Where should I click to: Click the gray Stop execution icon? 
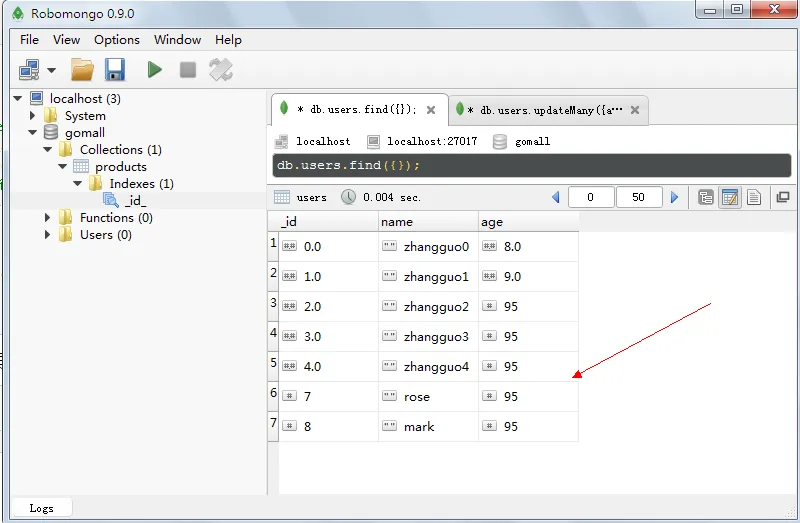(x=188, y=70)
